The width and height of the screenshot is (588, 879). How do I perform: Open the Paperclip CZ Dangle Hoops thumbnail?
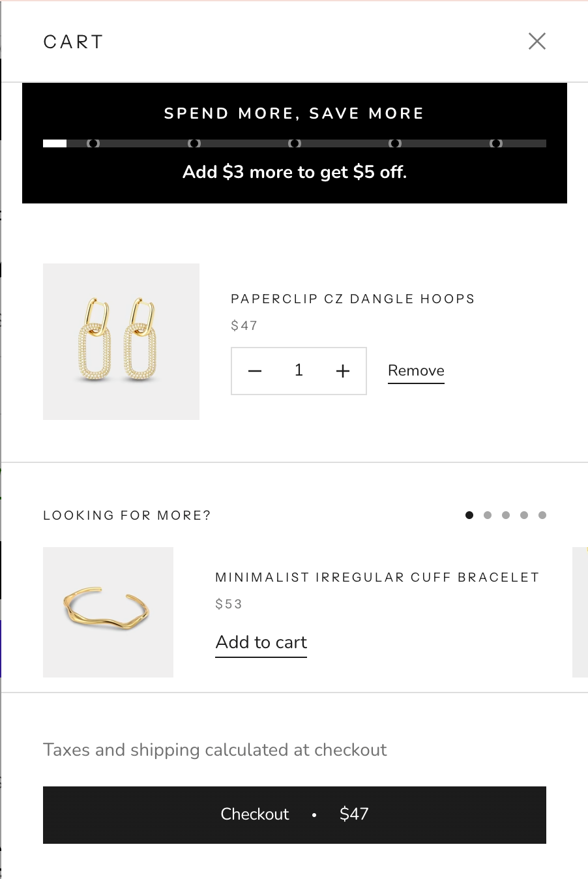pyautogui.click(x=121, y=342)
